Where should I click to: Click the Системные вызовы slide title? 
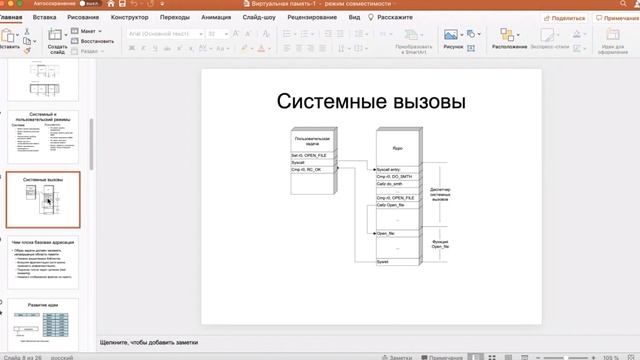pyautogui.click(x=371, y=101)
